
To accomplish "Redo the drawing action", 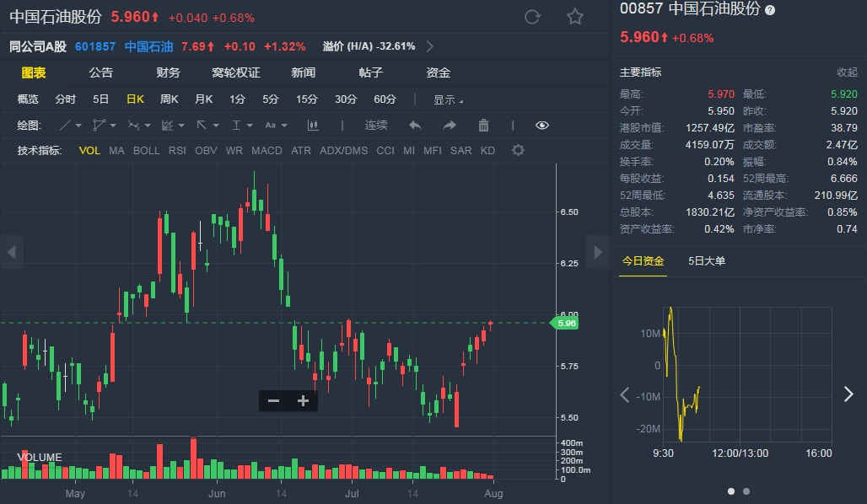I will (450, 126).
